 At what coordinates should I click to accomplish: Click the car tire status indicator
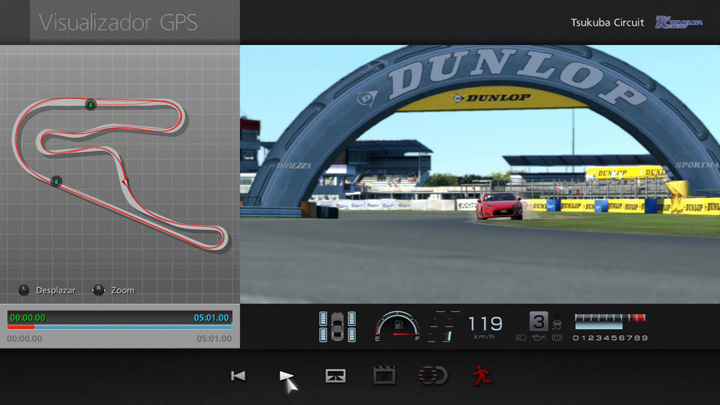pyautogui.click(x=337, y=327)
